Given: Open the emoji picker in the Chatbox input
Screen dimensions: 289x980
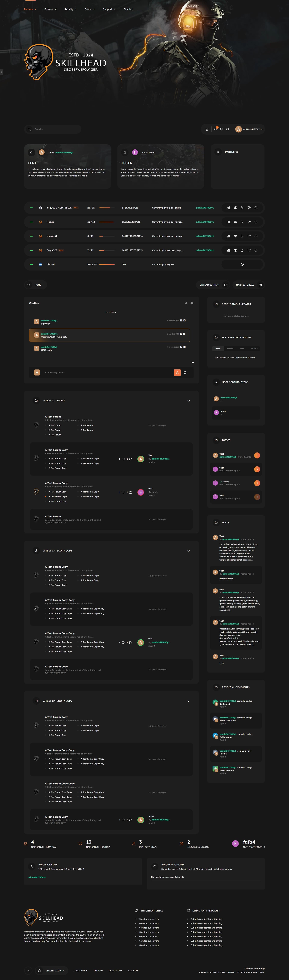Looking at the screenshot, I should click(x=185, y=373).
